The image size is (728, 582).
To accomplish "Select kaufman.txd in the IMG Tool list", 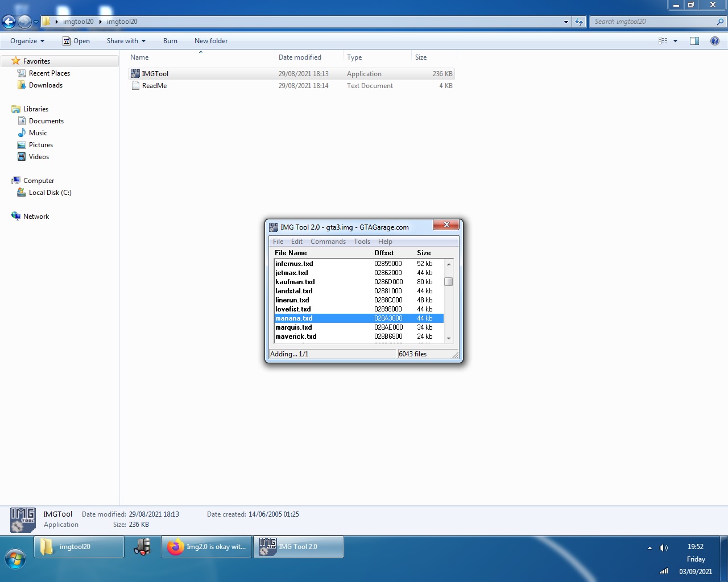I will (358, 282).
